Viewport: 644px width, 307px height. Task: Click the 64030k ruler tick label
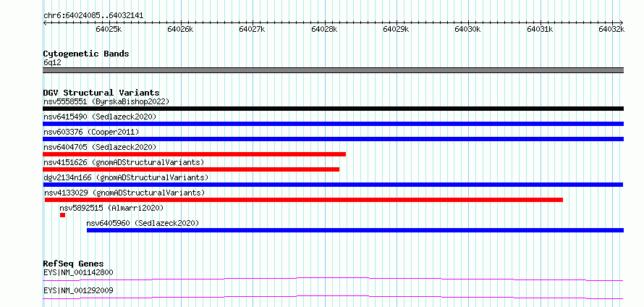[467, 29]
